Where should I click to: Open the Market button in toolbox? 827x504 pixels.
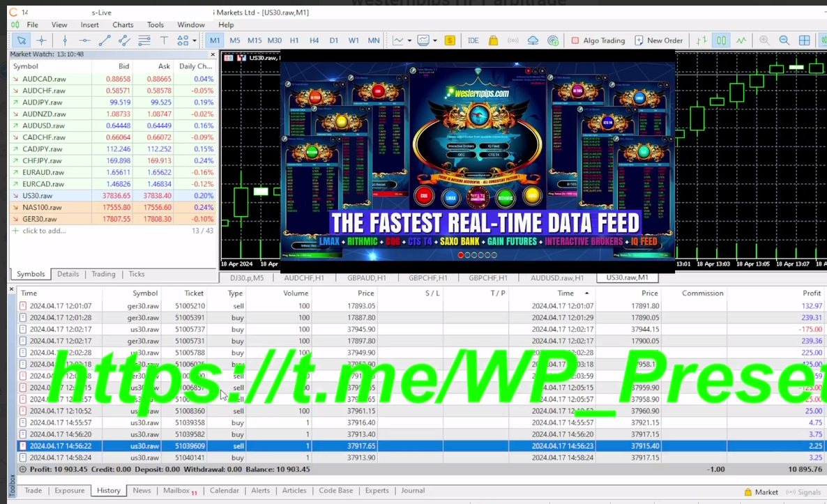(761, 492)
